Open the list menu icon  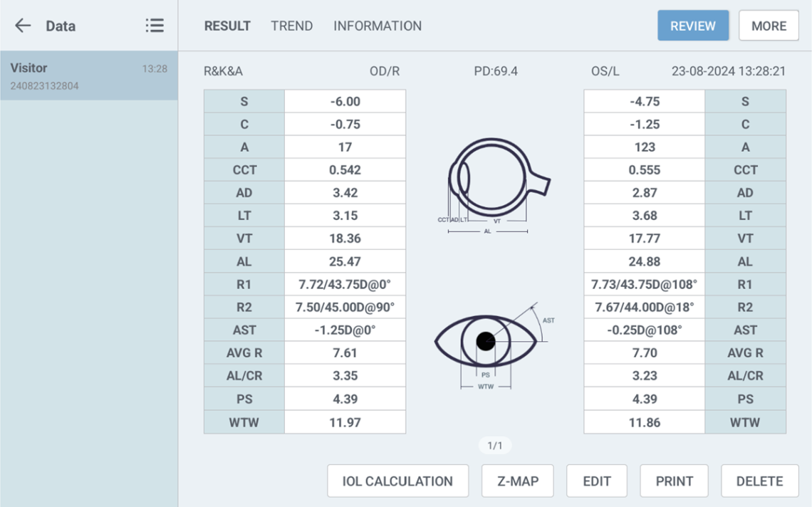coord(155,26)
